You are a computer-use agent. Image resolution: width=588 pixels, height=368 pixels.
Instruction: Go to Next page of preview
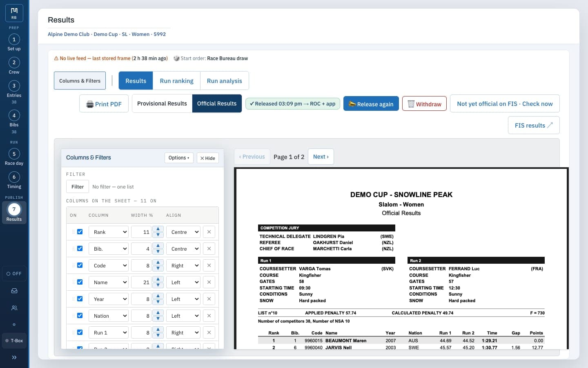pos(321,157)
